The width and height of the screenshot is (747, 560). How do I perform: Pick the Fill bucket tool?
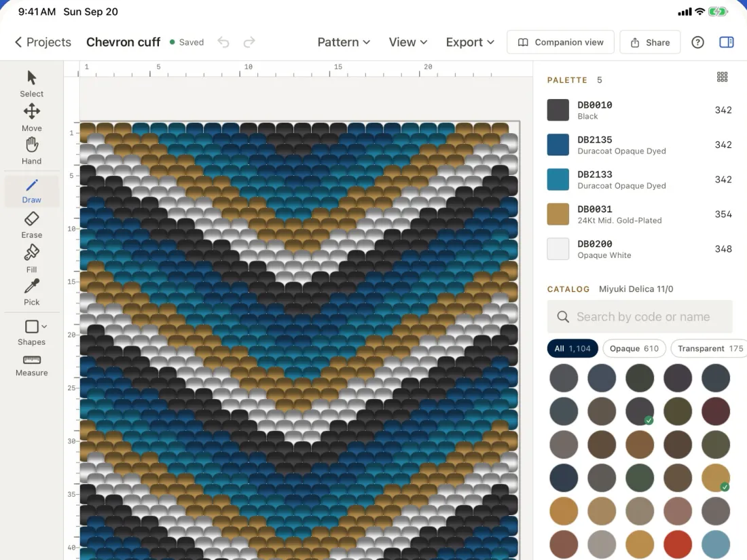pos(31,259)
